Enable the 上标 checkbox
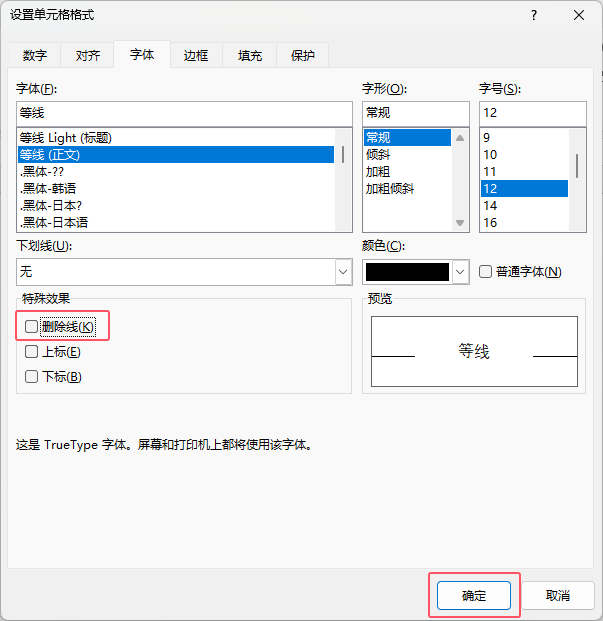The width and height of the screenshot is (603, 621). click(31, 352)
